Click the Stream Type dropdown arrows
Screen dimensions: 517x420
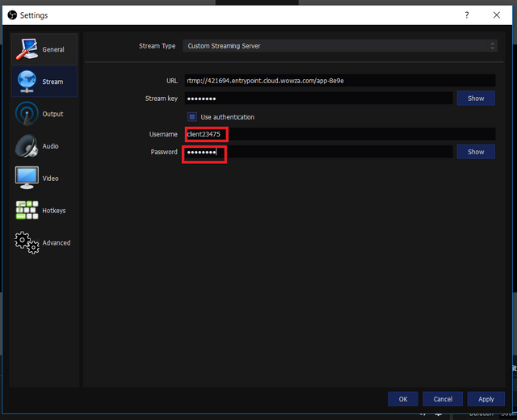pyautogui.click(x=492, y=46)
